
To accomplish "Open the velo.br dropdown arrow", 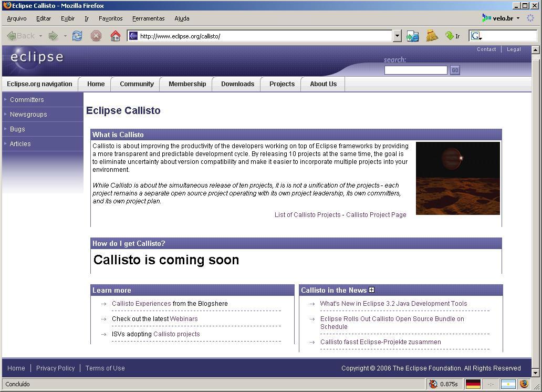I will 518,18.
